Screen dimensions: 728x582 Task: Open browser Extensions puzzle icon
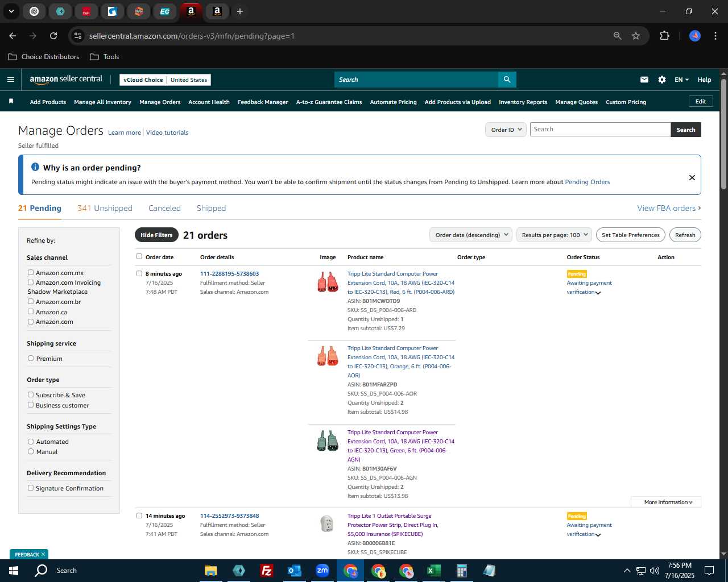tap(664, 36)
